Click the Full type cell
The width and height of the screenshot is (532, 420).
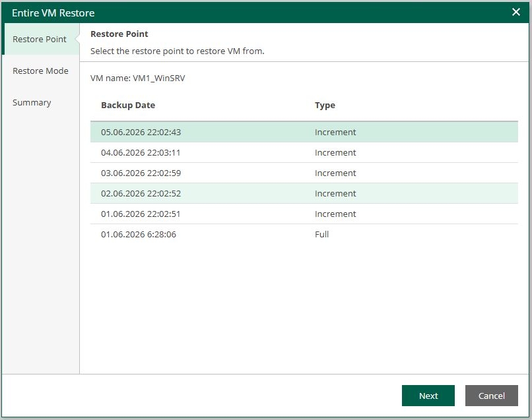click(x=321, y=234)
